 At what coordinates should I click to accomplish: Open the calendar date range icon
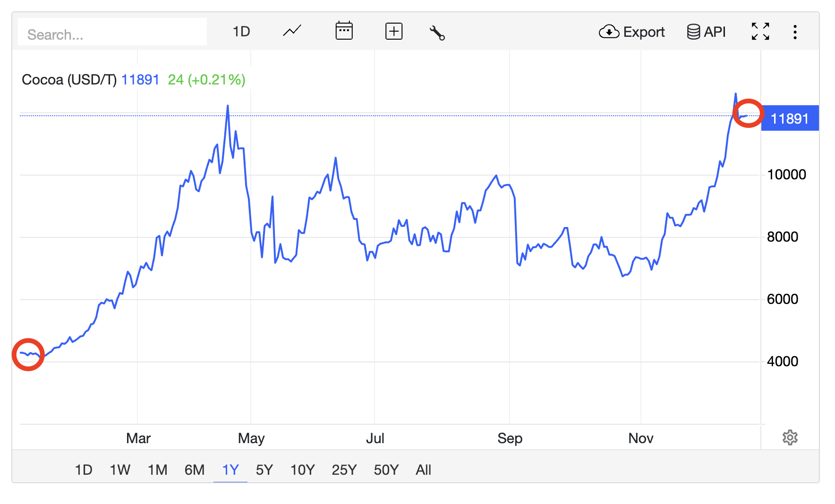pos(344,31)
